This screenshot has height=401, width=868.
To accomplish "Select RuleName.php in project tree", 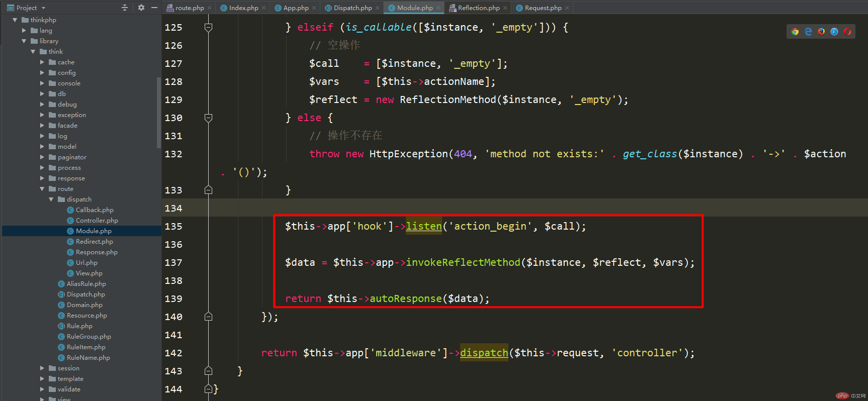I will [x=88, y=358].
